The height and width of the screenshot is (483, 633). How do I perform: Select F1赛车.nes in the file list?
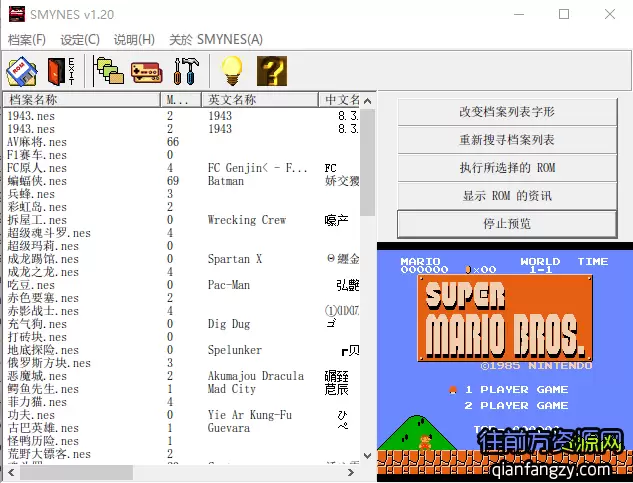37,155
